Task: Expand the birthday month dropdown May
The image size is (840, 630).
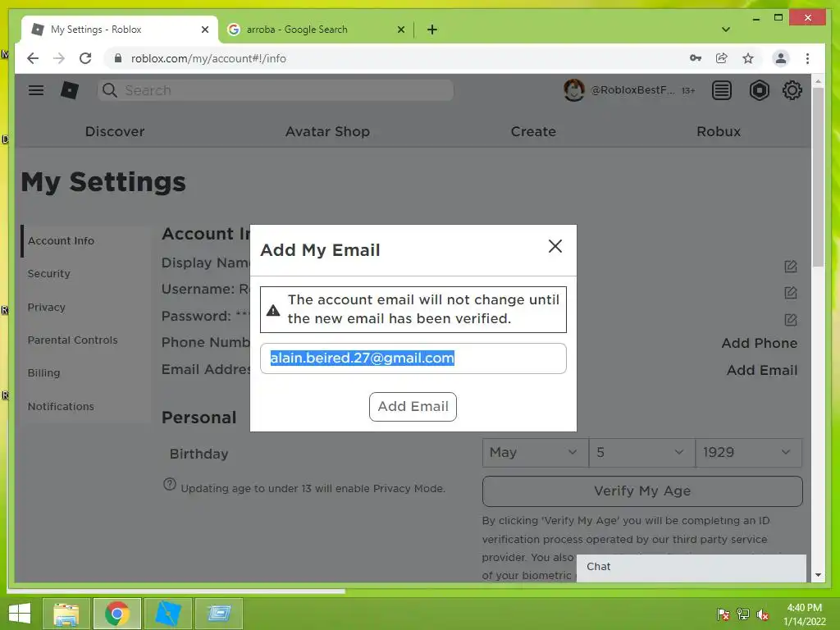Action: 535,453
